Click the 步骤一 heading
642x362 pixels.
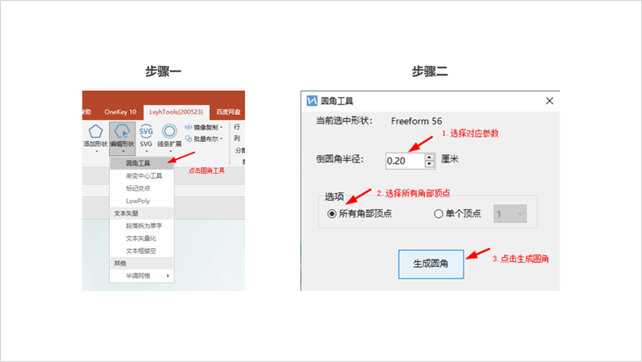163,72
